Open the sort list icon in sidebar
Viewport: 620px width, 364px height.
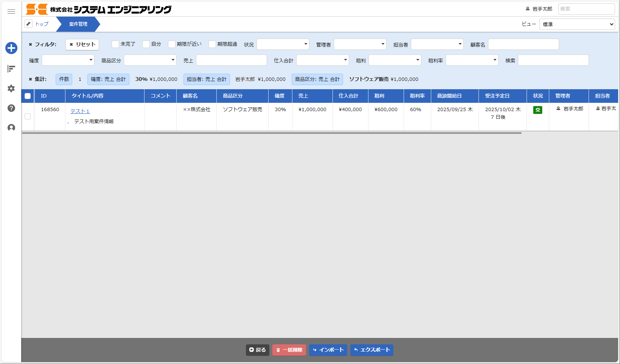coord(11,69)
